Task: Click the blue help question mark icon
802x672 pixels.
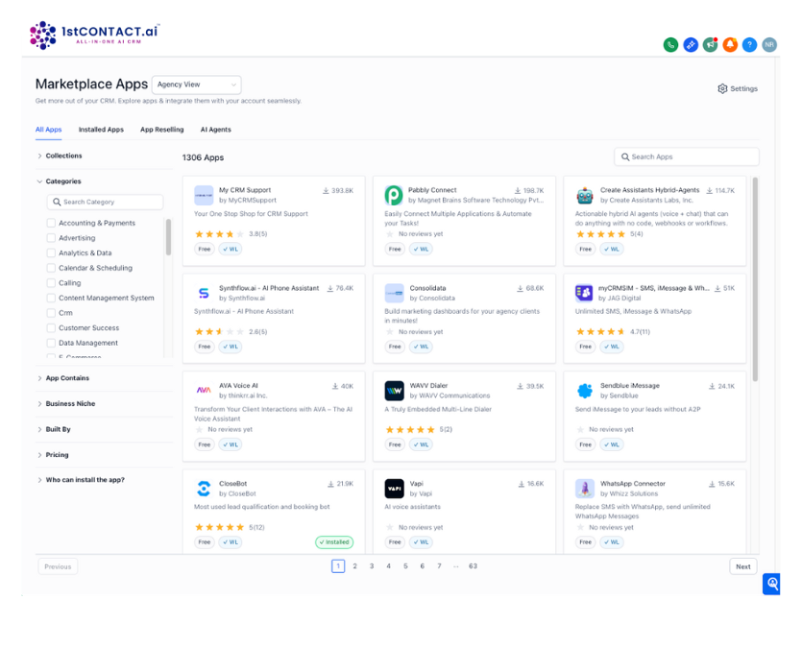Action: tap(750, 45)
